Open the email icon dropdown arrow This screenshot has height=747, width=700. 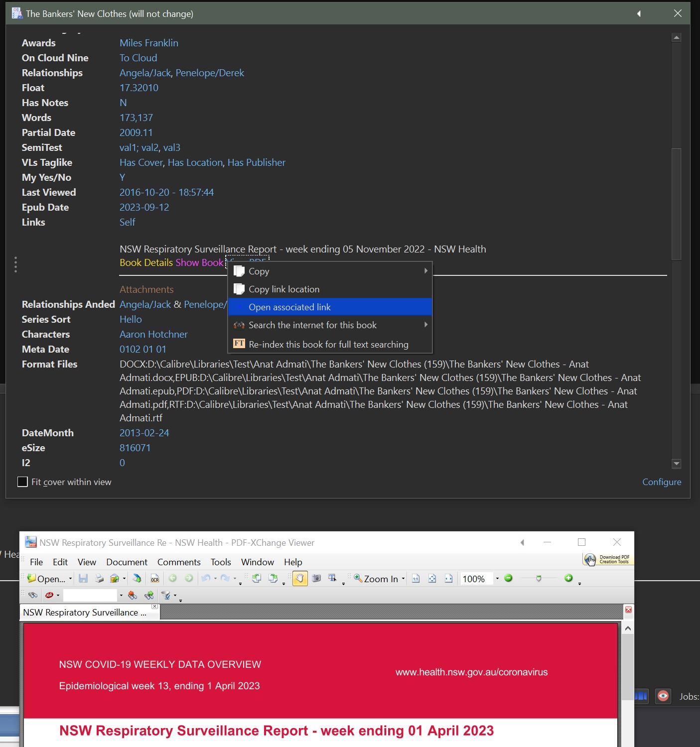click(124, 579)
